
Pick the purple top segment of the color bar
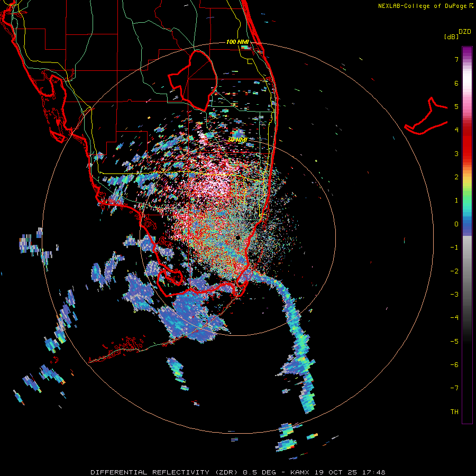tap(467, 52)
